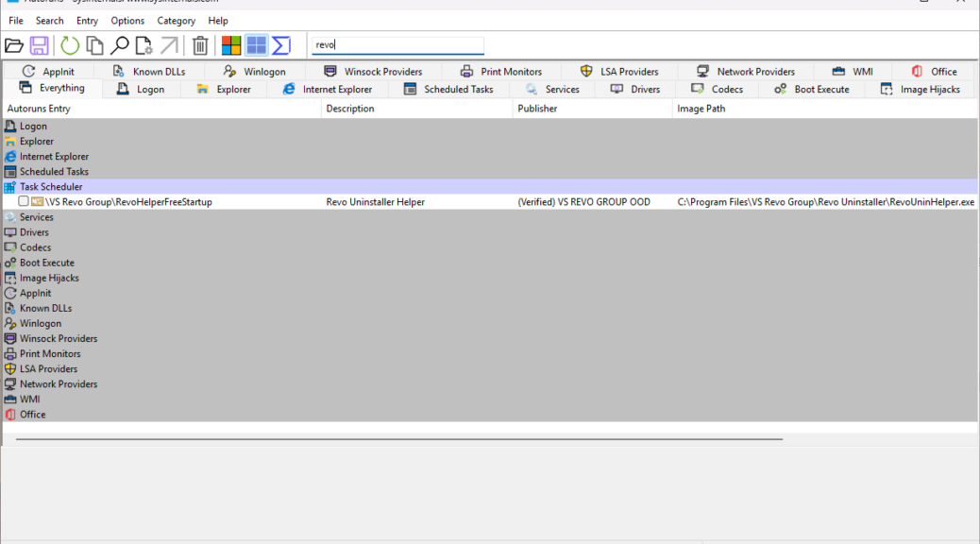The height and width of the screenshot is (544, 980).
Task: Select the WMI category row in the list
Action: click(x=490, y=399)
